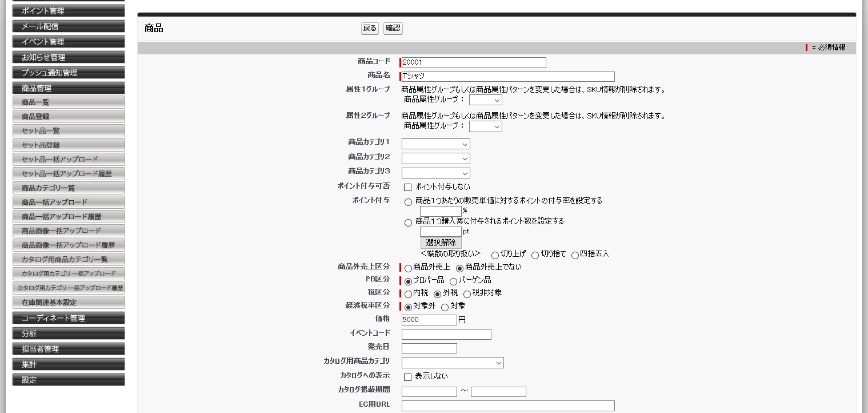This screenshot has height=413, width=868.
Task: Open the カタログ用商品カテゴリ dropdown
Action: (x=453, y=362)
